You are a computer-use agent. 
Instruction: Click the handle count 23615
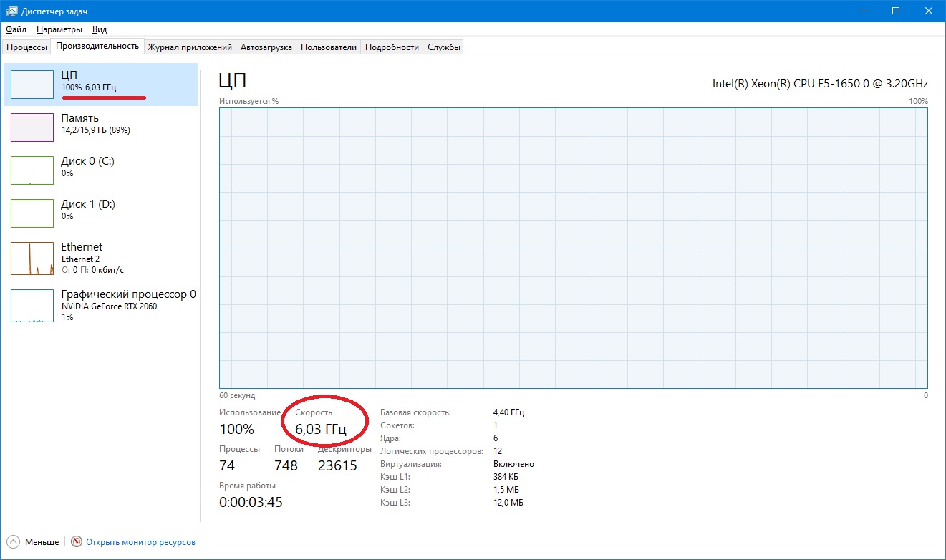[x=337, y=466]
